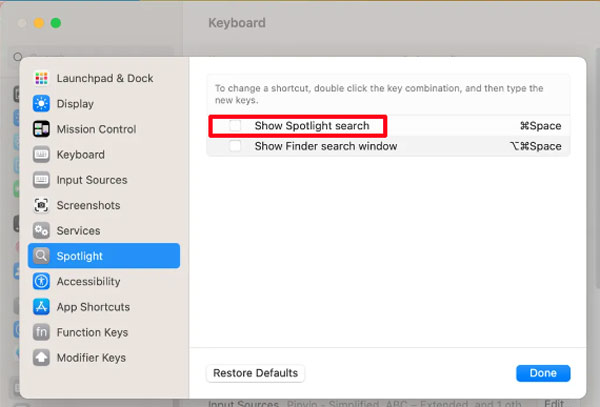Viewport: 600px width, 407px height.
Task: Select the Show Spotlight search row text
Action: coord(312,126)
